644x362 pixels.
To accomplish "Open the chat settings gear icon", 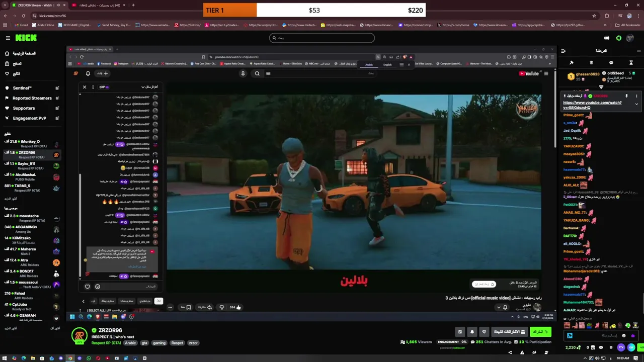I will coord(611,347).
